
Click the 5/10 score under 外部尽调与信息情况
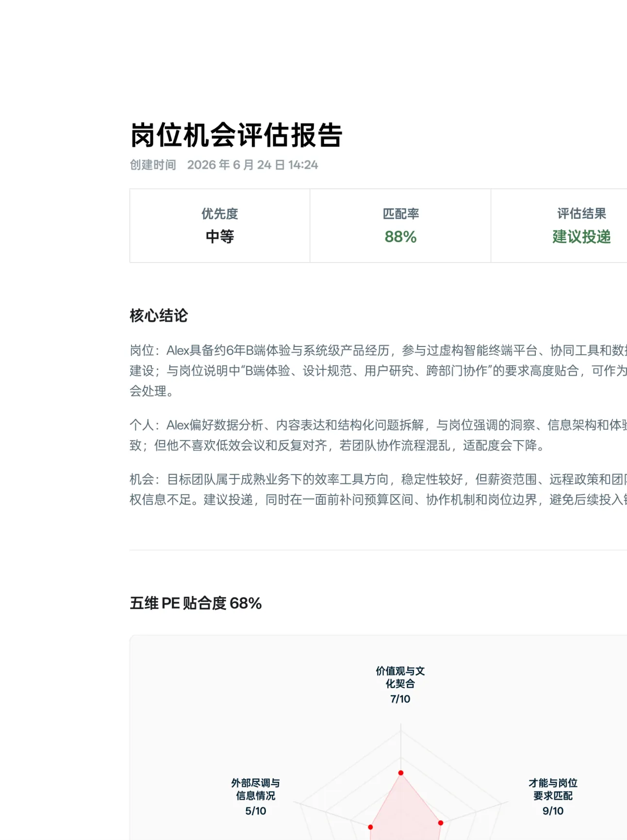pyautogui.click(x=256, y=811)
